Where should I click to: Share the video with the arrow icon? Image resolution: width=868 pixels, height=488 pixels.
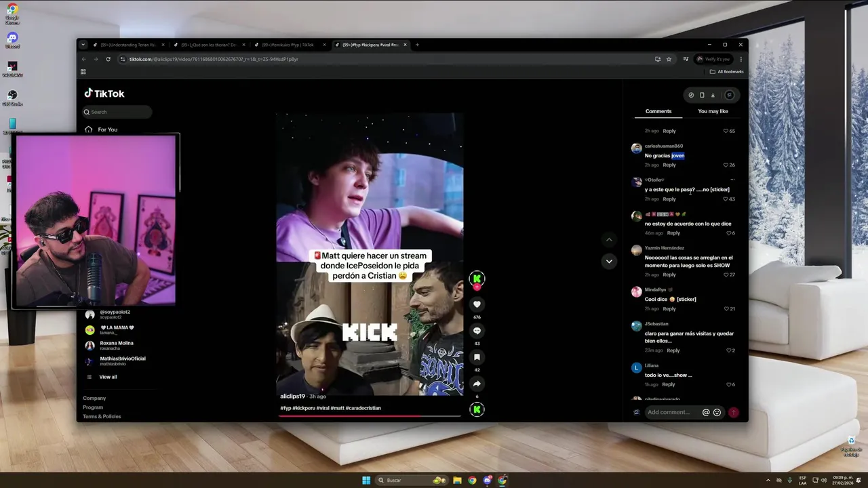point(477,384)
